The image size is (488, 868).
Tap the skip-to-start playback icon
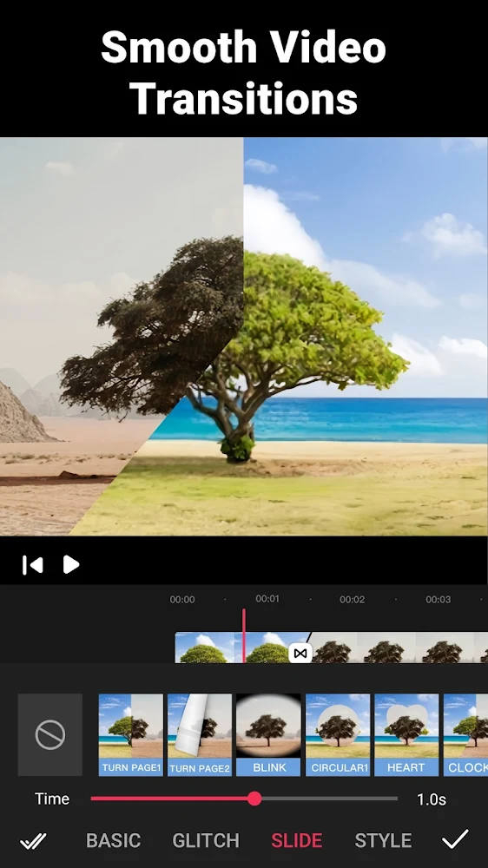(33, 565)
